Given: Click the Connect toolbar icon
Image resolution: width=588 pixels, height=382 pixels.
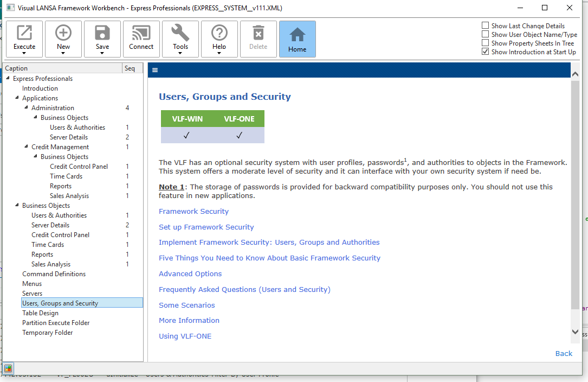Looking at the screenshot, I should coord(141,33).
